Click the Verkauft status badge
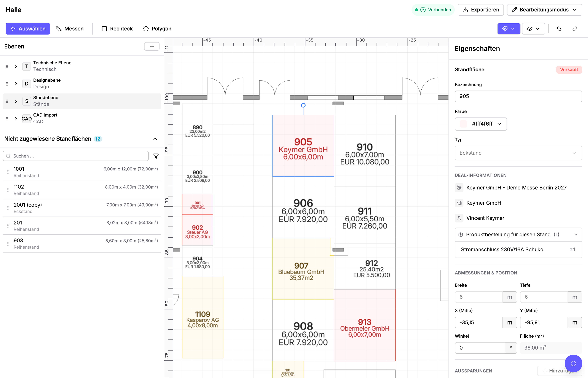This screenshot has height=378, width=588. [569, 70]
